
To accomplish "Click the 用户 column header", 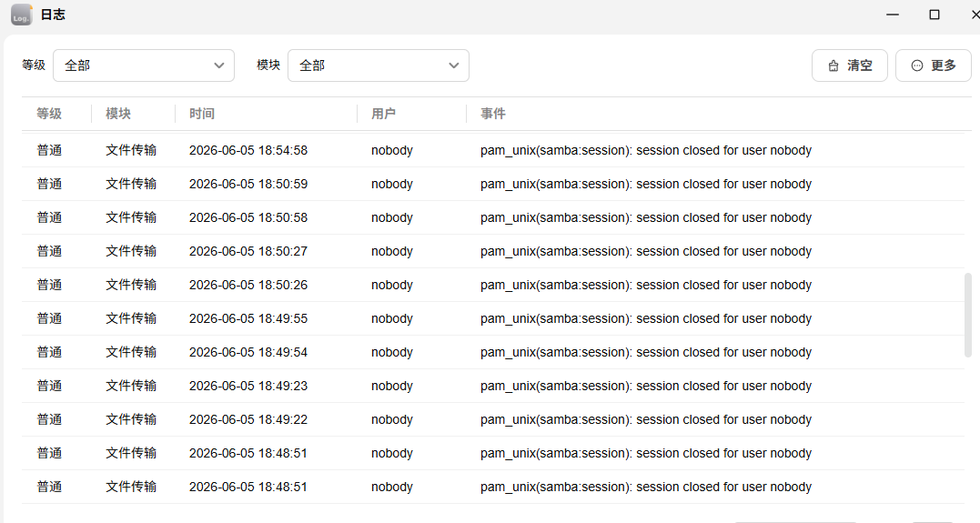I will [383, 114].
